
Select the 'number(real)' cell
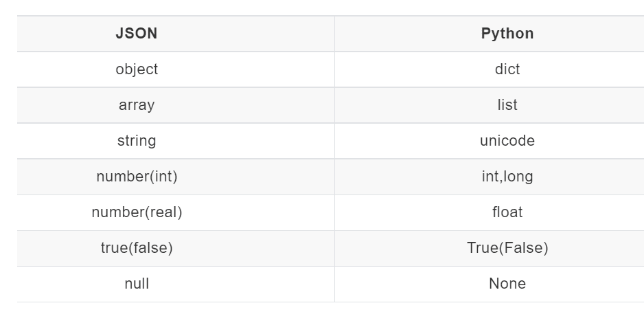[137, 212]
